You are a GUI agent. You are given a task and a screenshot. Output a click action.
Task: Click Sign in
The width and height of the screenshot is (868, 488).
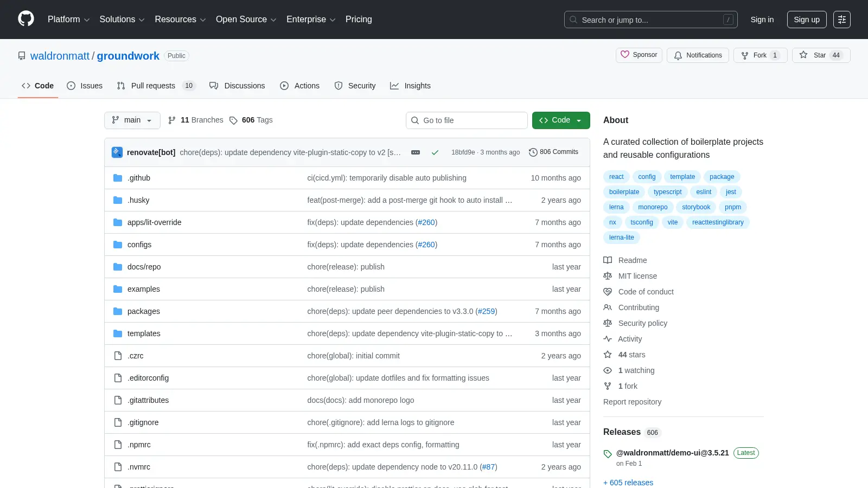click(762, 20)
